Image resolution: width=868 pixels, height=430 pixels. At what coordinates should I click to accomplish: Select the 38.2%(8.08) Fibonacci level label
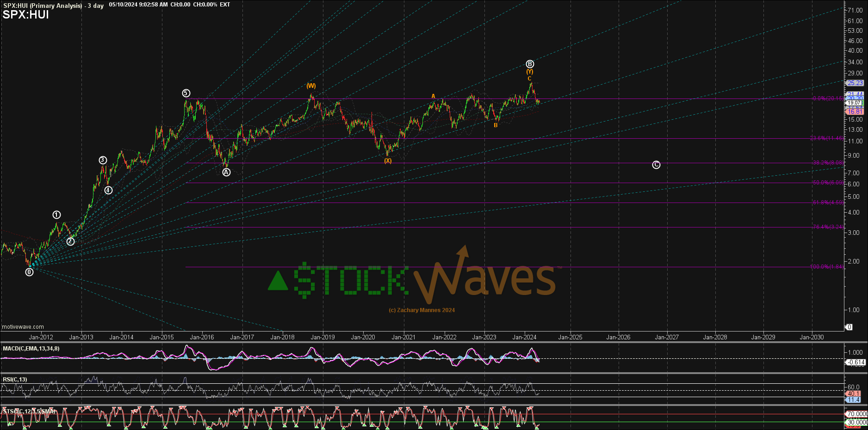[828, 163]
